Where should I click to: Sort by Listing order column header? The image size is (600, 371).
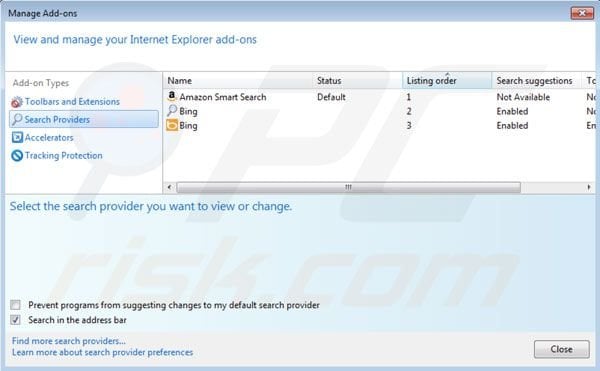pos(447,81)
